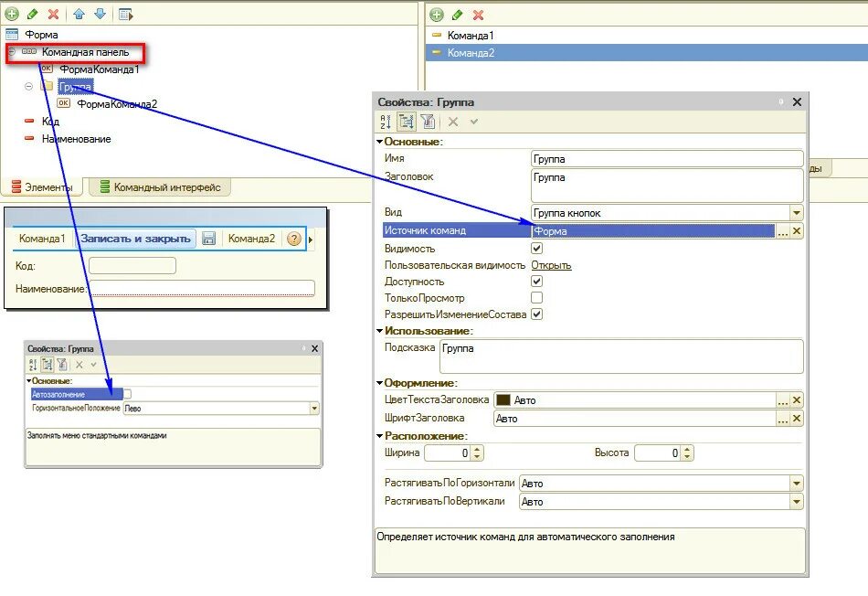Click the Имя input field
This screenshot has height=596, width=868.
click(x=666, y=159)
